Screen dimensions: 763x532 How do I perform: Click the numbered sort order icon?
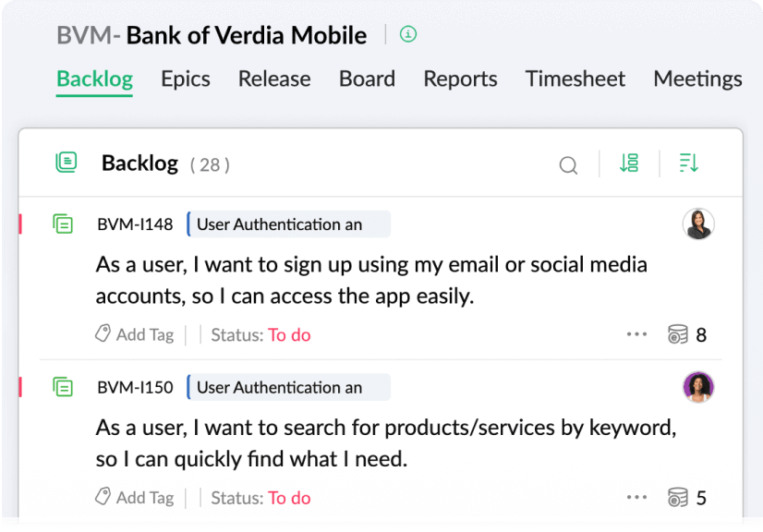tap(629, 163)
